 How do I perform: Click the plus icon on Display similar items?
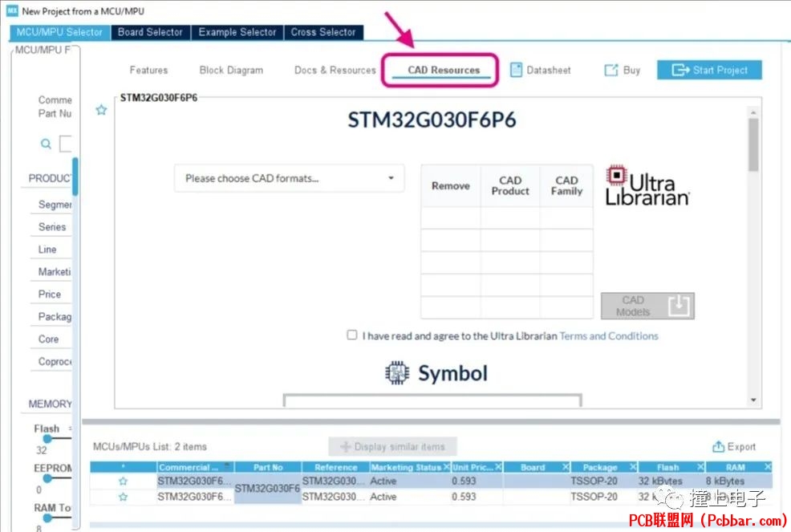(346, 446)
